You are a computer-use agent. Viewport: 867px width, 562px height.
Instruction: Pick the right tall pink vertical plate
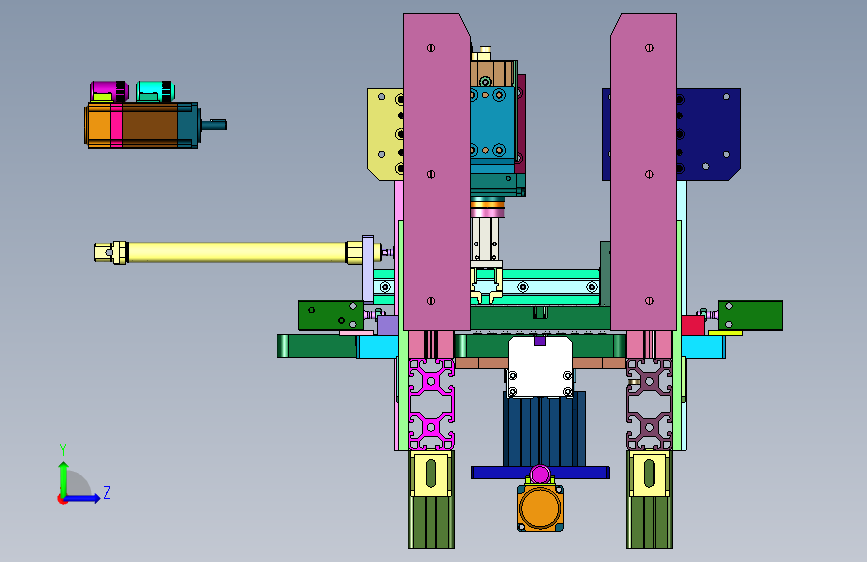[644, 172]
